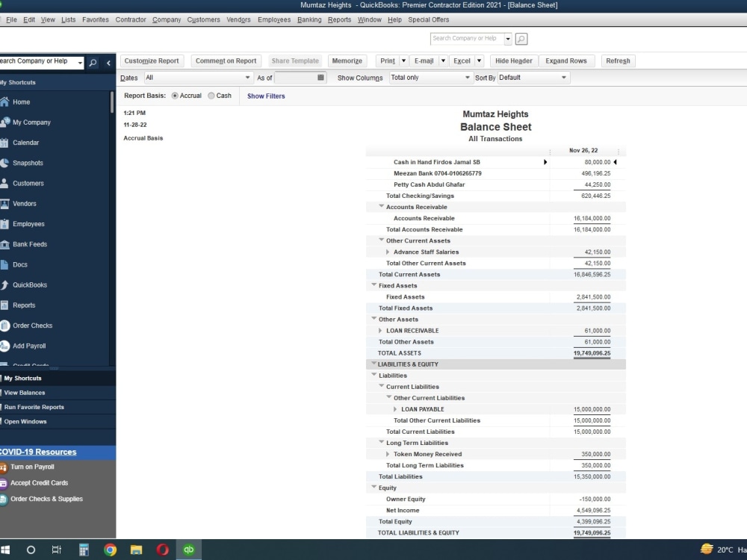Collapse the Fixed Assets section triangle
Screen dimensions: 747x560
coord(373,285)
